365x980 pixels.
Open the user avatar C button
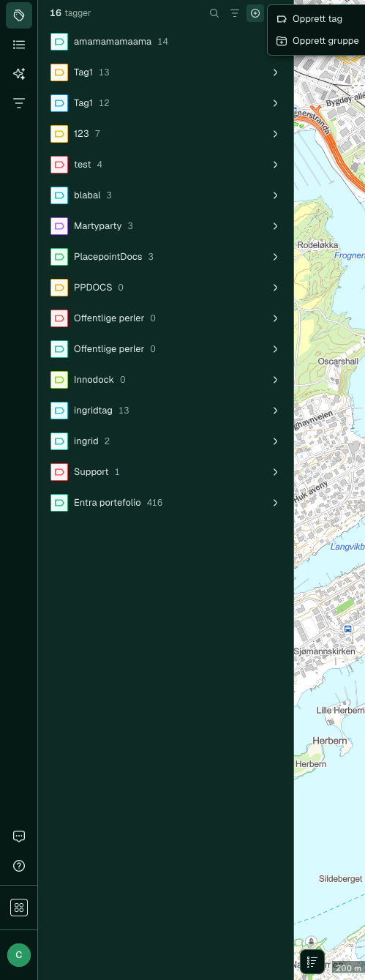(x=19, y=955)
